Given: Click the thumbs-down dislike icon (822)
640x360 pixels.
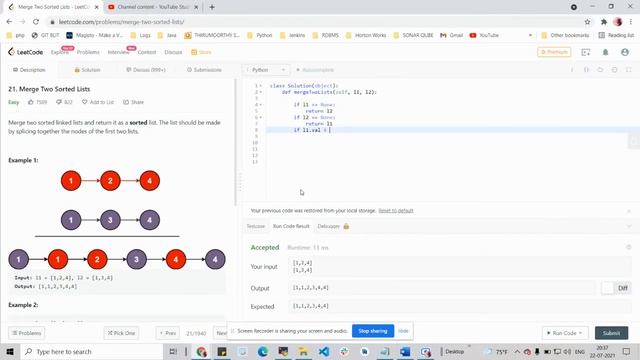Looking at the screenshot, I should point(59,102).
